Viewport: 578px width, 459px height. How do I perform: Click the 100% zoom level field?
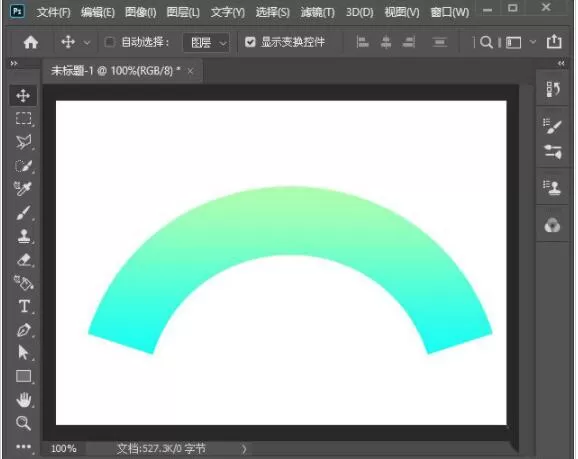point(64,449)
